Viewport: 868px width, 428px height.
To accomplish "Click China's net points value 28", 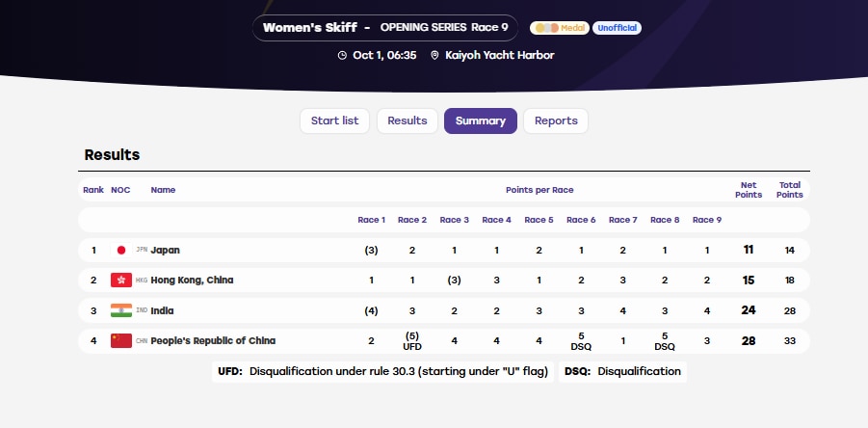I will click(x=749, y=341).
